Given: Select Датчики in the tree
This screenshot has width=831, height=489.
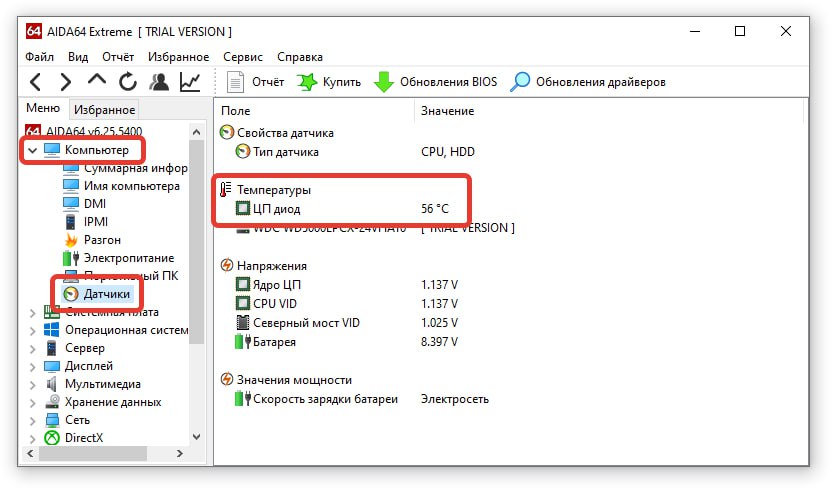Looking at the screenshot, I should (104, 294).
